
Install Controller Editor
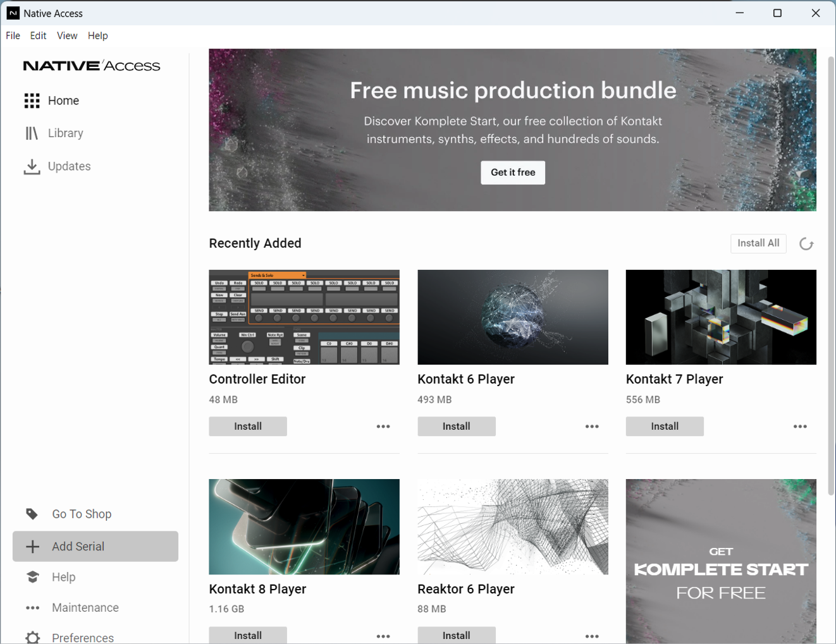248,427
